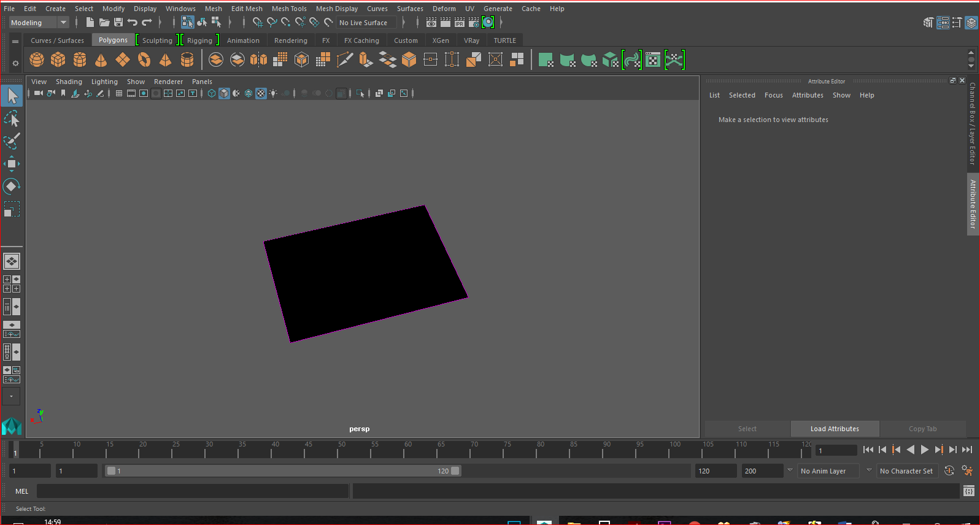980x525 pixels.
Task: Toggle the viewport grid display
Action: click(119, 93)
